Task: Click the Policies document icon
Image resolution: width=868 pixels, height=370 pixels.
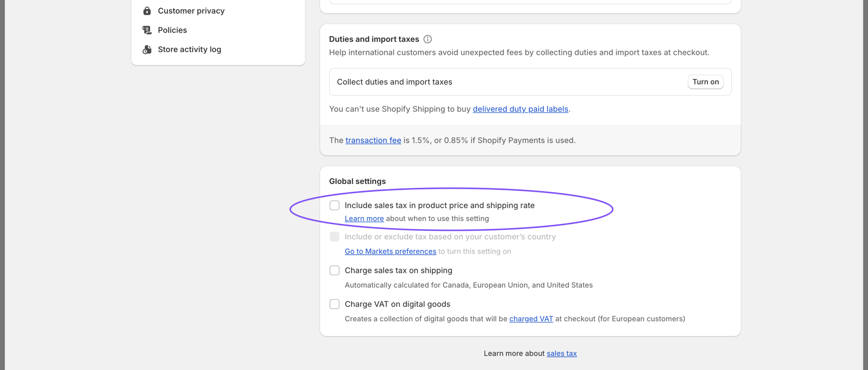Action: coord(147,30)
